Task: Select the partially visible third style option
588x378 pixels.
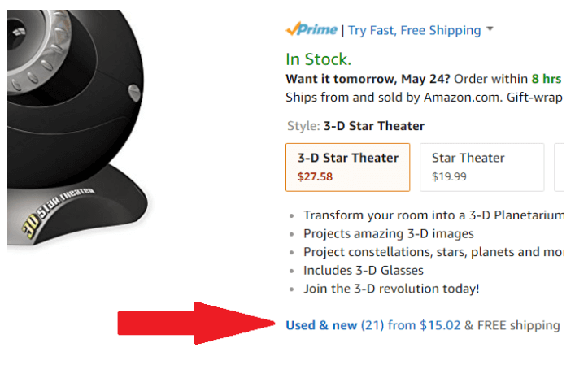Action: (559, 167)
